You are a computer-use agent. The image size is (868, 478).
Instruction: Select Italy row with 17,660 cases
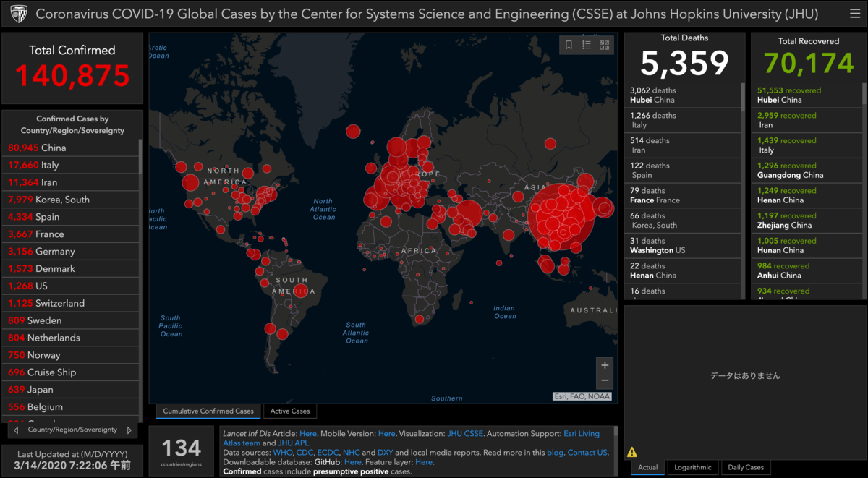[70, 165]
